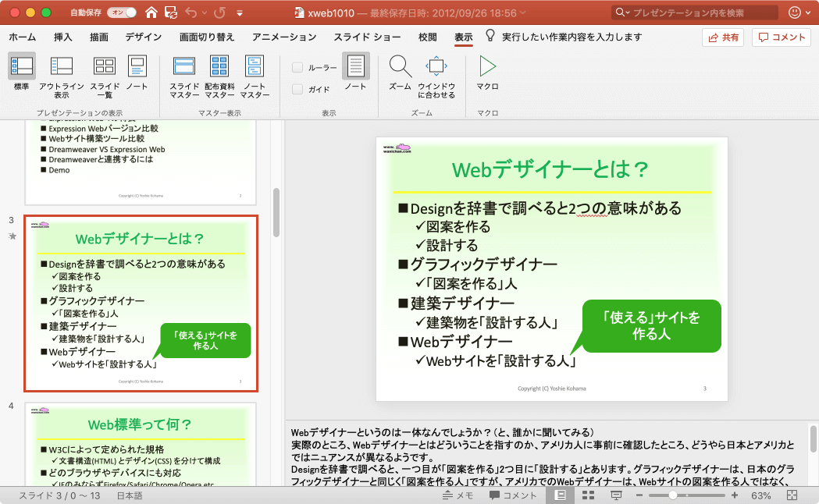This screenshot has height=504, width=819.
Task: Open Notes Master (ノートマスター)
Action: (255, 76)
